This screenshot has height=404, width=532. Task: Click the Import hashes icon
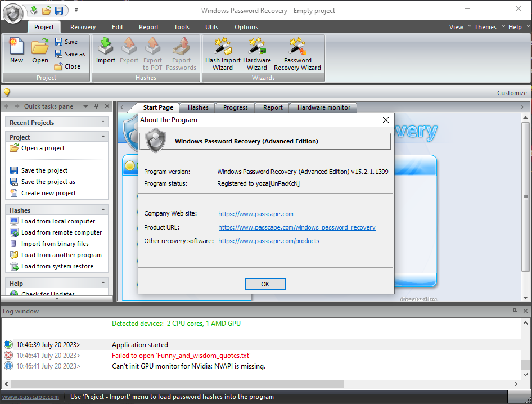click(106, 51)
